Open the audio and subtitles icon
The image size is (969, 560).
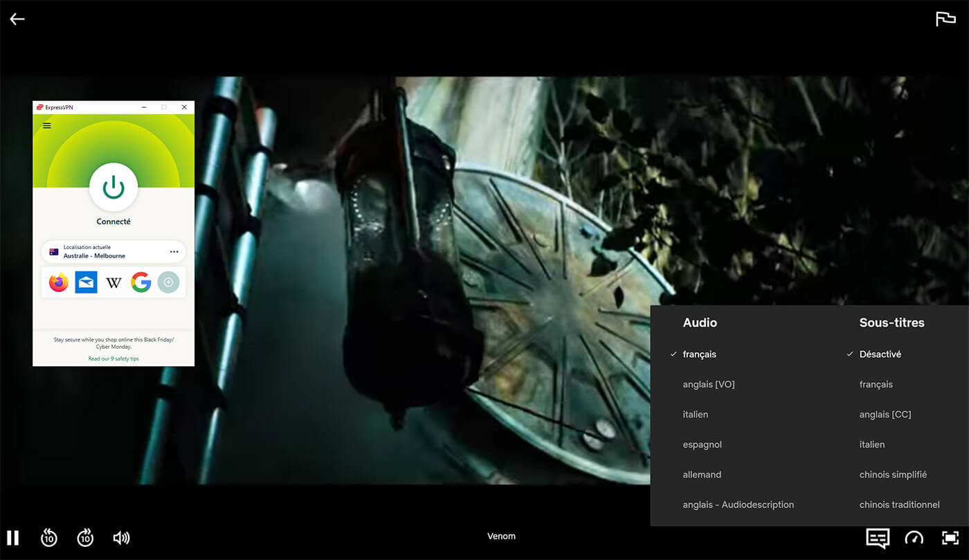click(x=878, y=538)
